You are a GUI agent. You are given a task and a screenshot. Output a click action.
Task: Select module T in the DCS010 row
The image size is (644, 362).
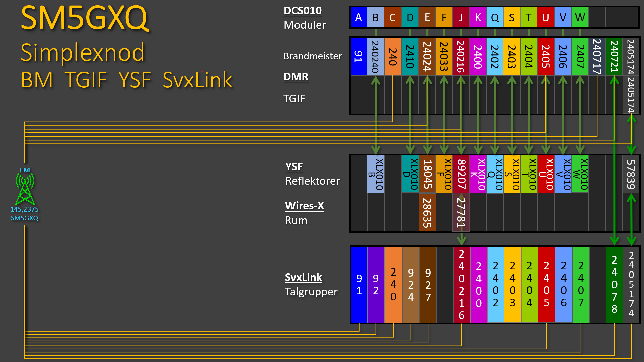click(529, 17)
